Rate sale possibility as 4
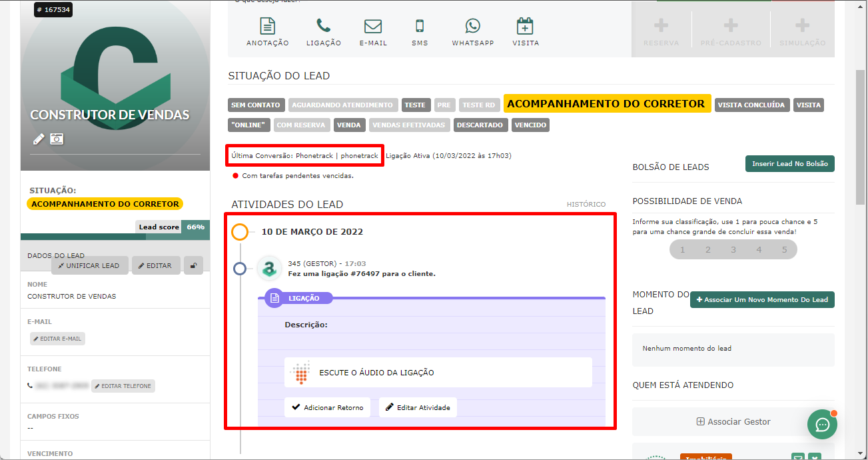 point(759,249)
